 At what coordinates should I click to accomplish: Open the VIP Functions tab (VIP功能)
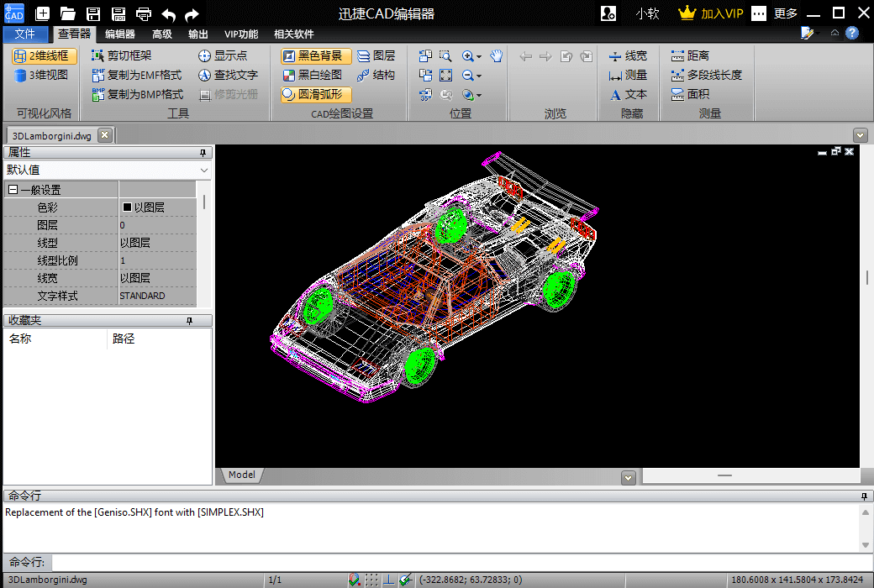coord(241,34)
